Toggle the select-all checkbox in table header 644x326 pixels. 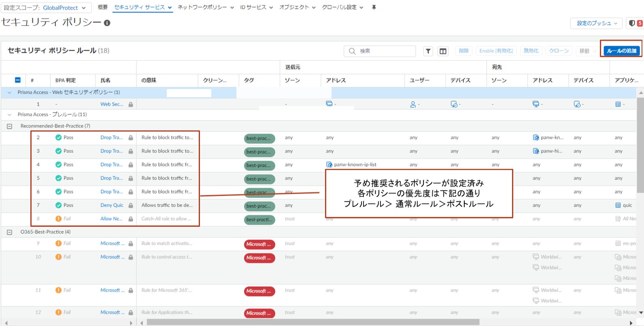[17, 80]
